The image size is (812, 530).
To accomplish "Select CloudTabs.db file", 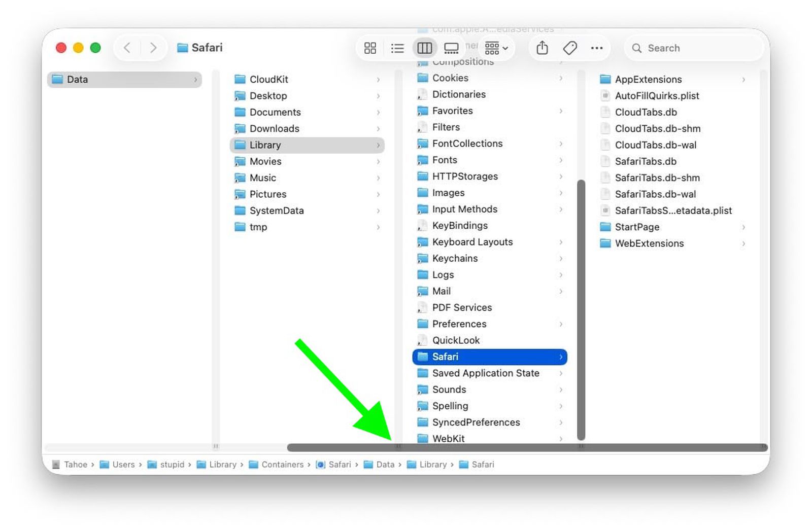I will [x=646, y=112].
